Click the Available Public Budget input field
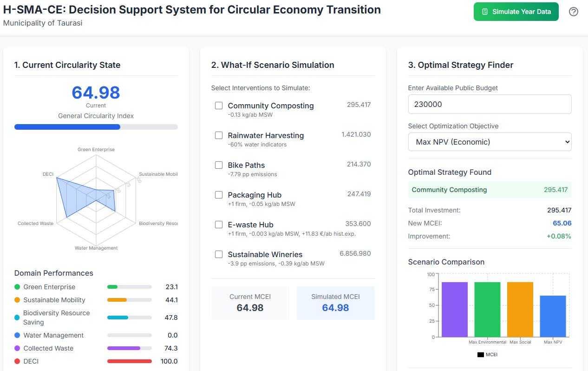Screen dimensions: 588x371 [x=490, y=104]
